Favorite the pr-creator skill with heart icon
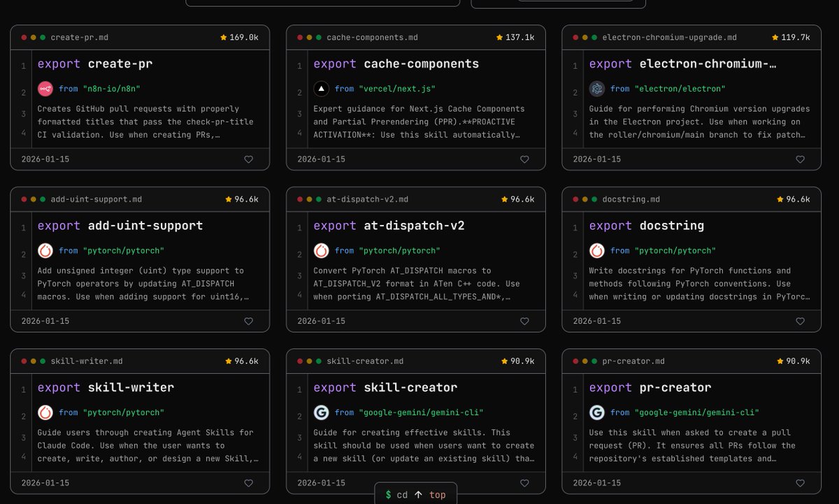This screenshot has height=504, width=839. pos(800,483)
